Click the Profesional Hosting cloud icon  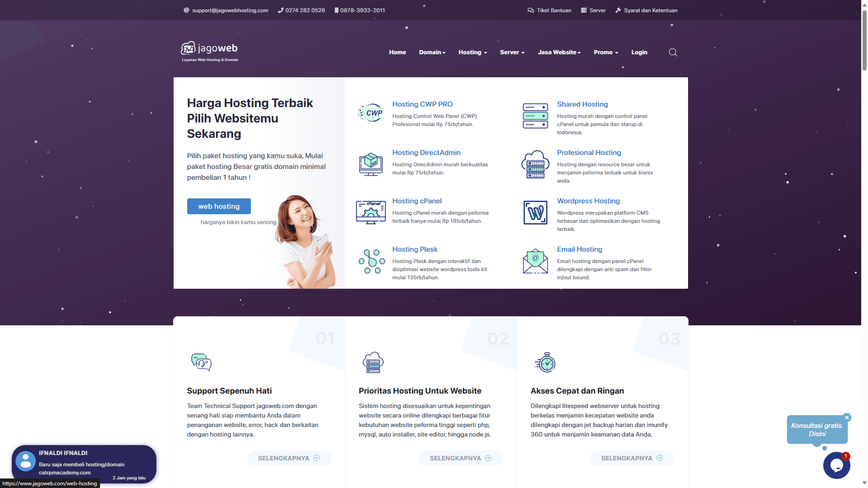pos(535,164)
